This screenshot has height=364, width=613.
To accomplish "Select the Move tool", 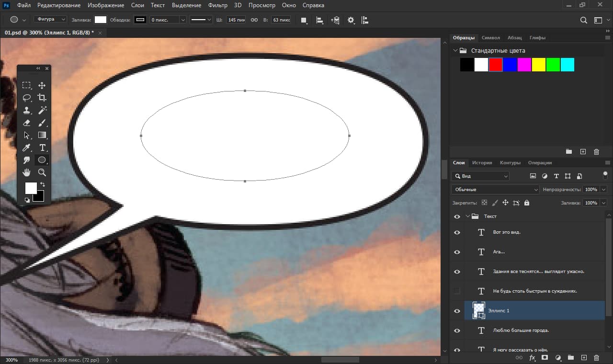I will (x=42, y=85).
